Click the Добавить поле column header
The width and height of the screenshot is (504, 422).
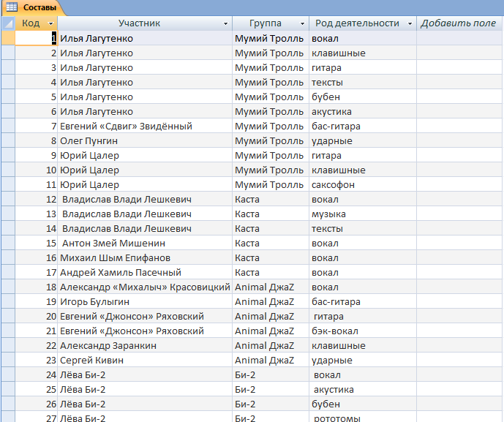(459, 23)
